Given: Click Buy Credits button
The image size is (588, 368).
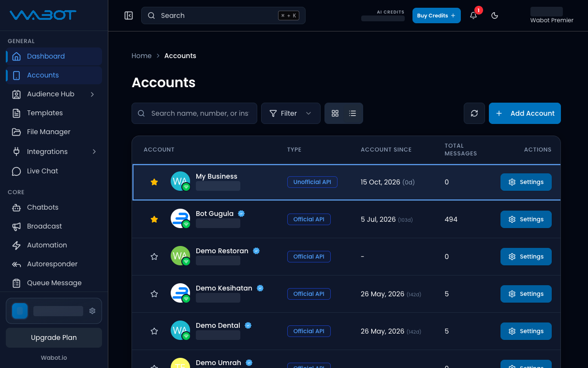Looking at the screenshot, I should click(x=436, y=15).
